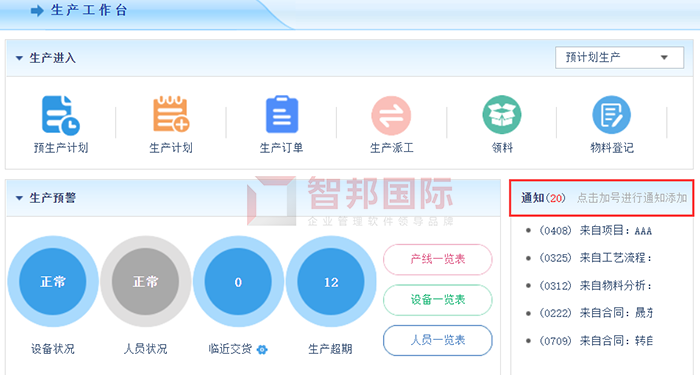Click the 人员状况 label text
This screenshot has width=700, height=375.
pyautogui.click(x=146, y=349)
